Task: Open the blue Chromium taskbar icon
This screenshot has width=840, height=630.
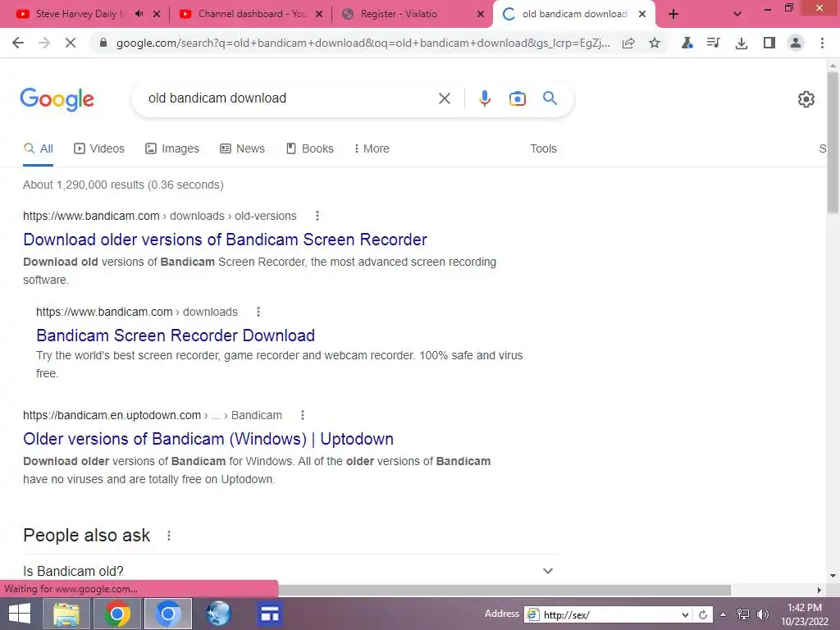Action: tap(167, 614)
